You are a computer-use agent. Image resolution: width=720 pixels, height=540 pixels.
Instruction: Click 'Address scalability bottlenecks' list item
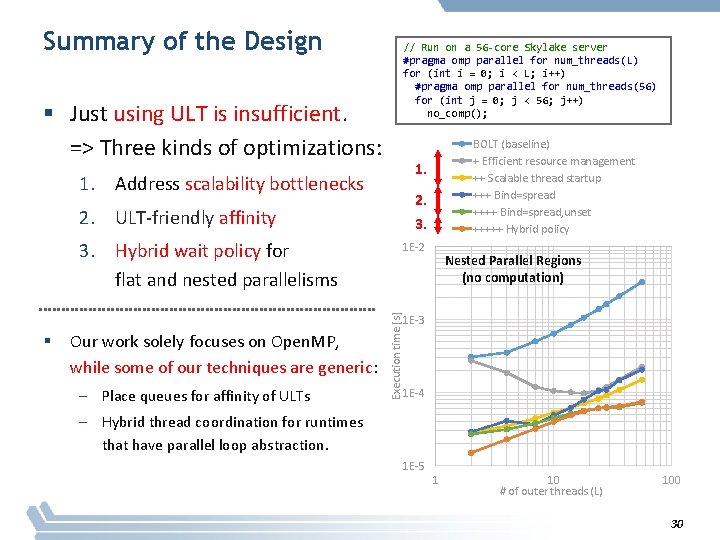239,184
